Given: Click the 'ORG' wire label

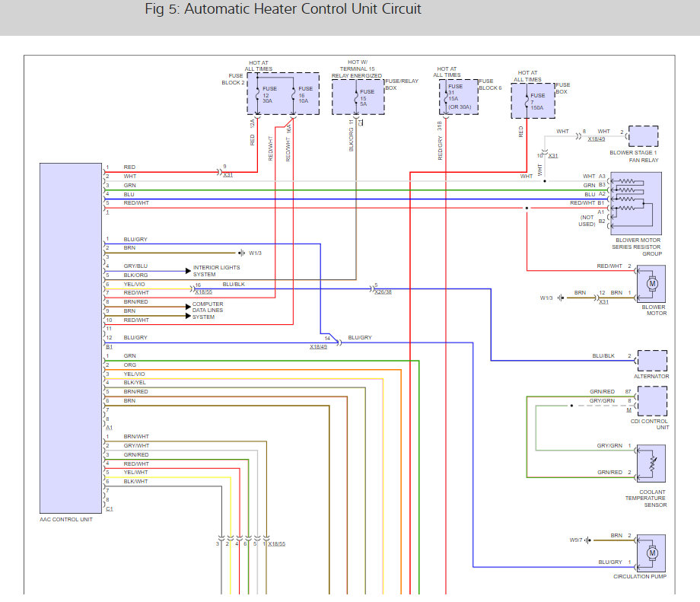Looking at the screenshot, I should tap(130, 365).
